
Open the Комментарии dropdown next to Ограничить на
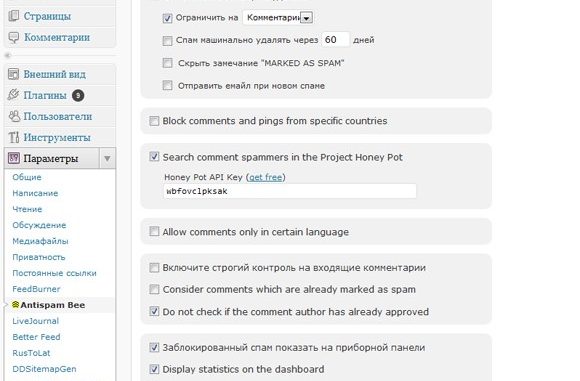[x=277, y=17]
